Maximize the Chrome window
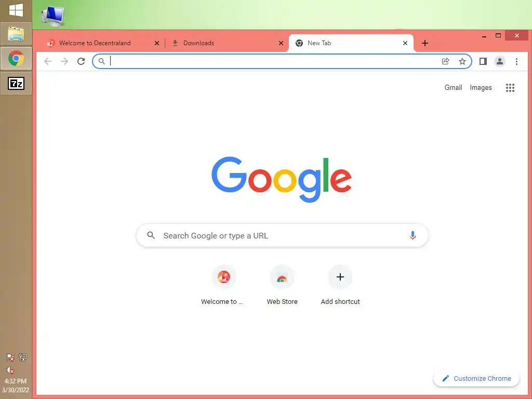This screenshot has width=532, height=399. 498,36
